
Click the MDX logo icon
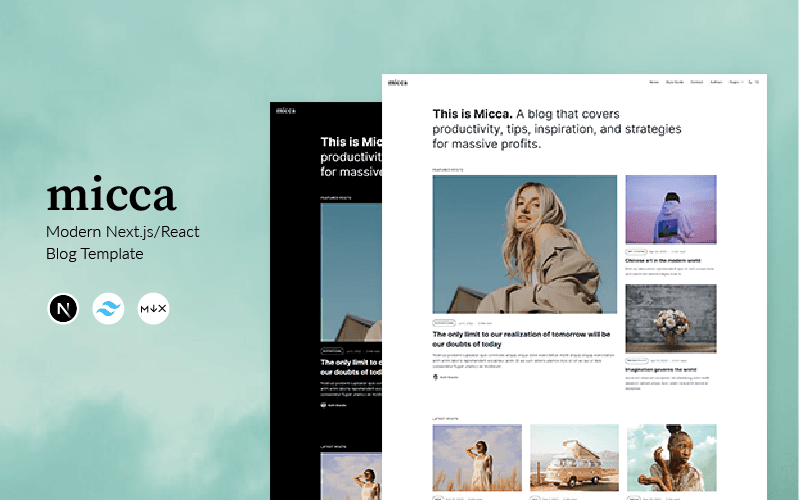153,309
